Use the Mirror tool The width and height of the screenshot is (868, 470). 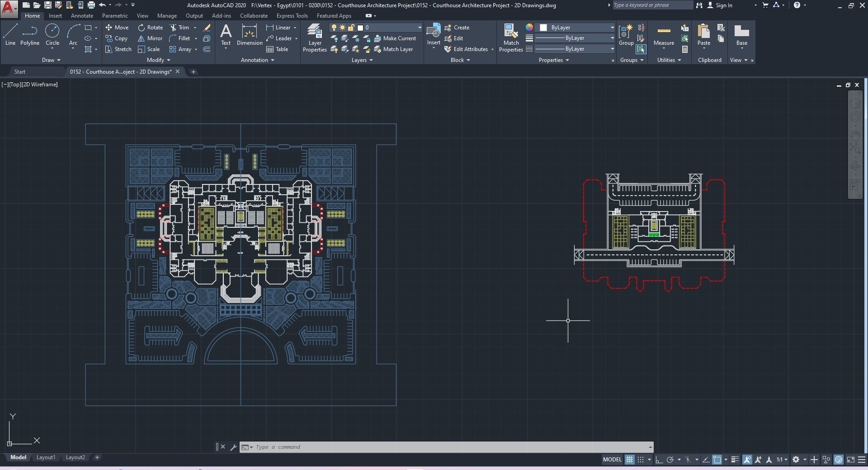click(150, 38)
